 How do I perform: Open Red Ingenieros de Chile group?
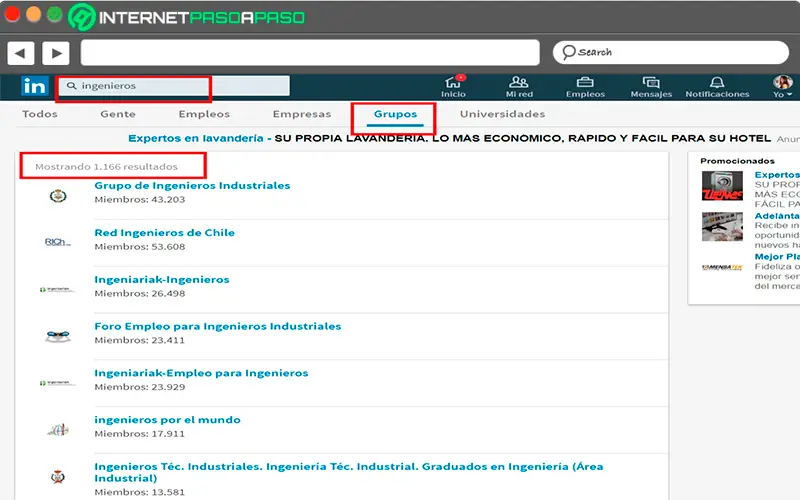click(165, 233)
